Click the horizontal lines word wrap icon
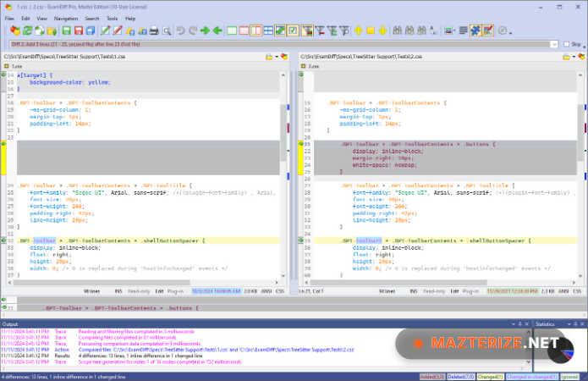This screenshot has height=381, width=588. tap(464, 30)
